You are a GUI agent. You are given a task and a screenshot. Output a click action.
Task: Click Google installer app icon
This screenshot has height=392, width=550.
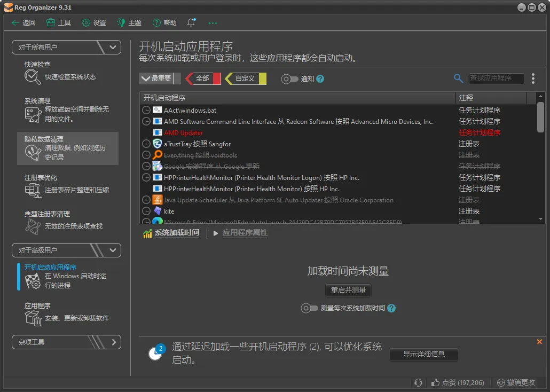tap(157, 166)
